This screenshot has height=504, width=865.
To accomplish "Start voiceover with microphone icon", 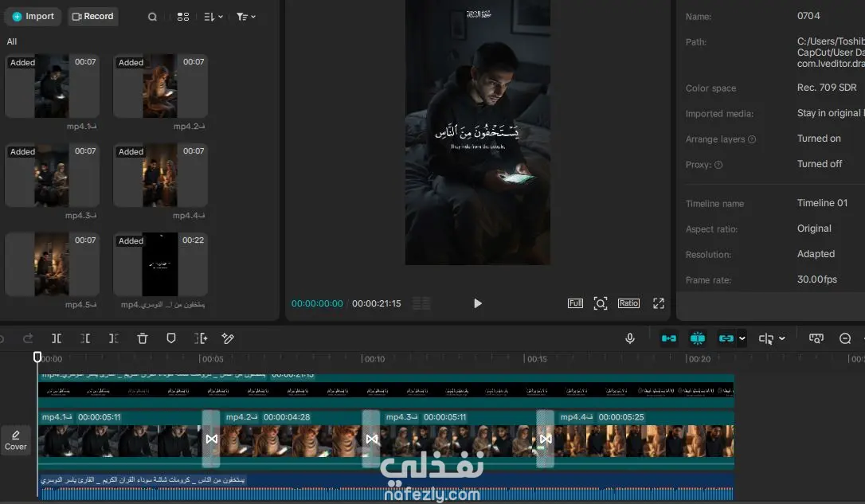I will [629, 338].
